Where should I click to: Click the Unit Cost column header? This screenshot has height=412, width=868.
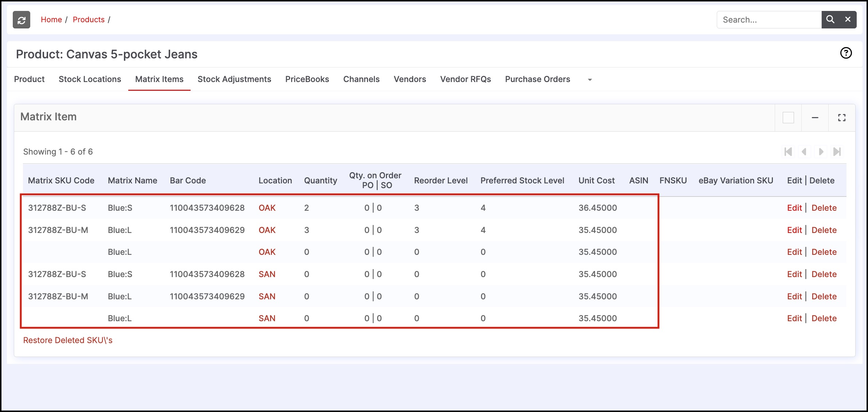pos(597,180)
